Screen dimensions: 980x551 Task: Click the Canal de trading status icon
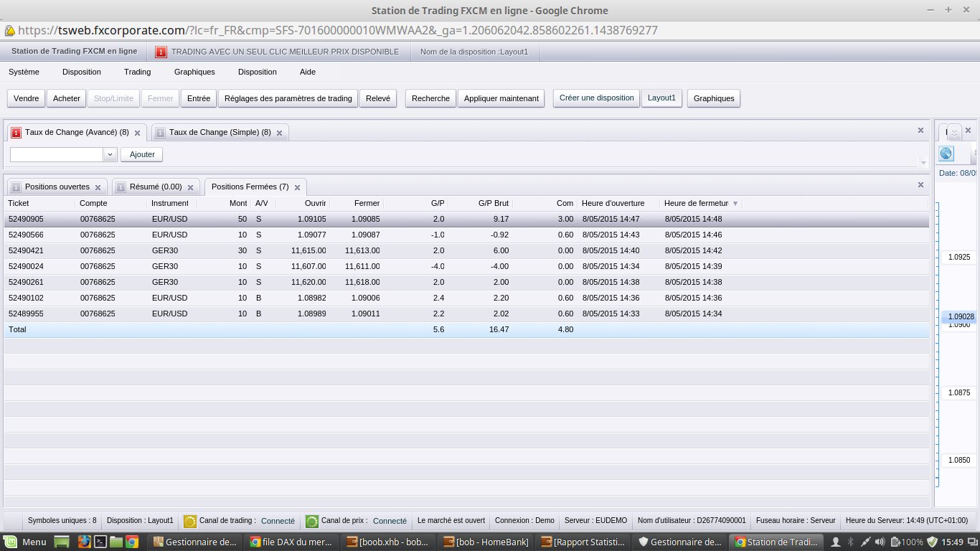click(x=190, y=521)
